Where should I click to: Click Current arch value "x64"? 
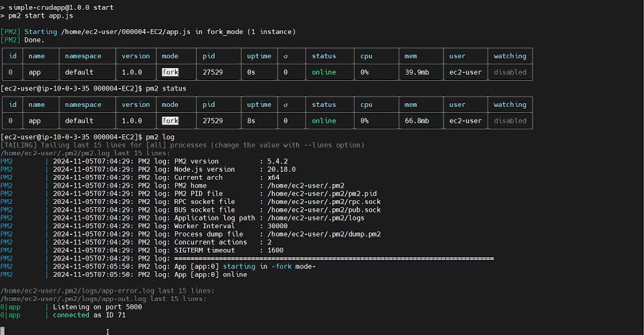click(x=273, y=177)
